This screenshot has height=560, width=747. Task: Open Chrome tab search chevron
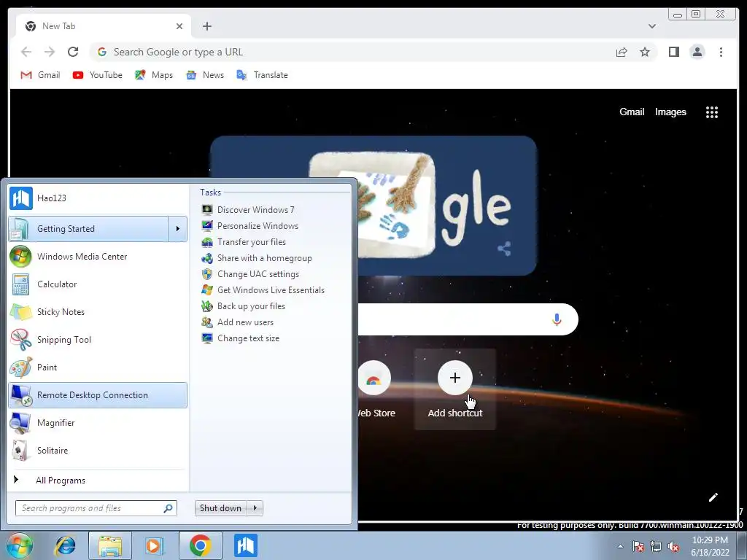(x=651, y=26)
